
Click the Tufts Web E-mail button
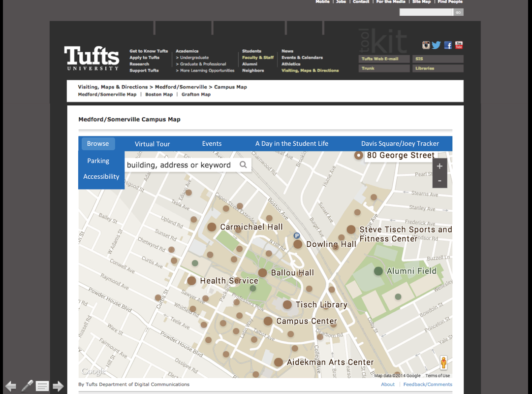click(x=384, y=59)
